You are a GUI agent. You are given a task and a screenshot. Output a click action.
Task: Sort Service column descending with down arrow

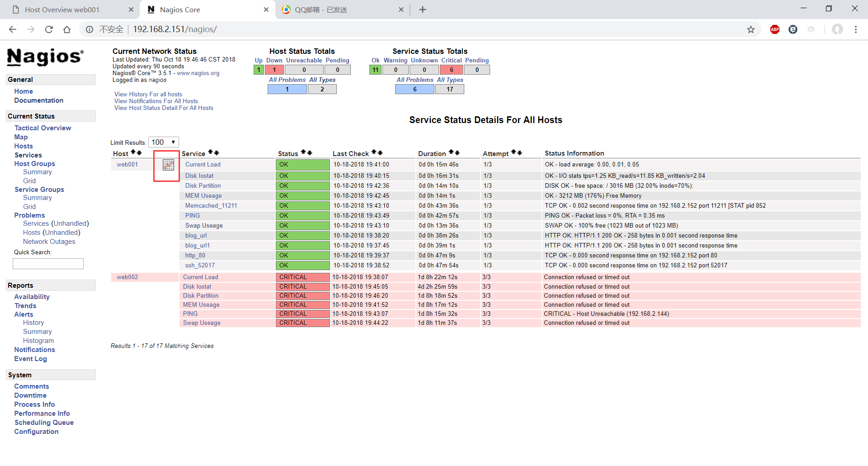217,153
